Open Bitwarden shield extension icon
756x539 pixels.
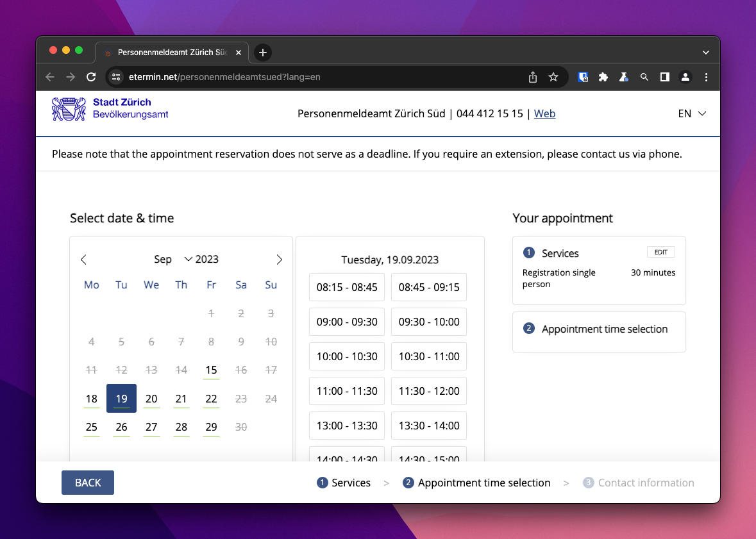(583, 77)
